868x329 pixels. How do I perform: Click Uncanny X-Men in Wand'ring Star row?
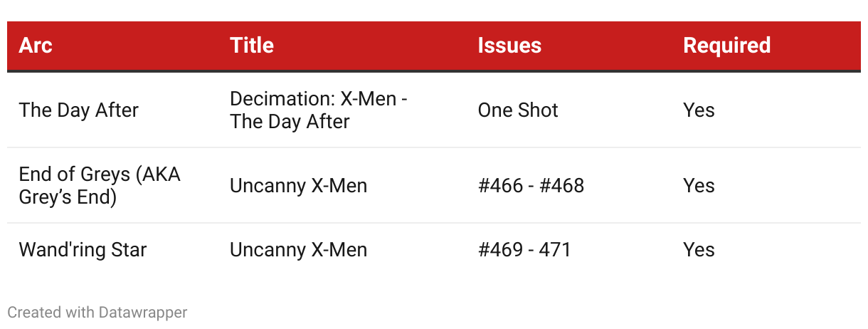tap(298, 250)
